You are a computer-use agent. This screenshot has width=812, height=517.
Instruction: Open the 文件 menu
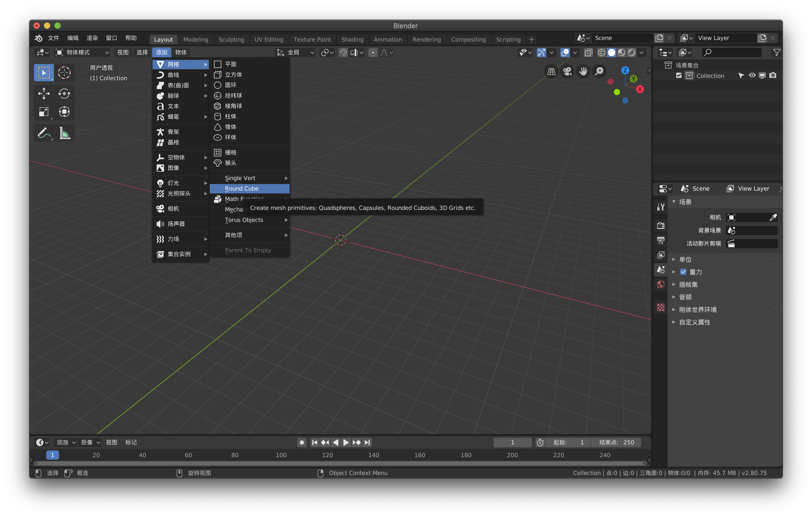click(54, 38)
